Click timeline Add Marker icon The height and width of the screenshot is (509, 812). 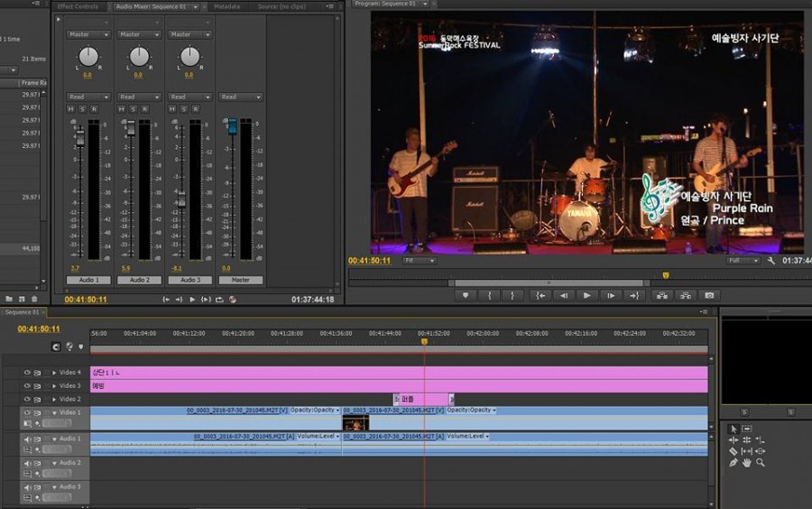click(81, 347)
